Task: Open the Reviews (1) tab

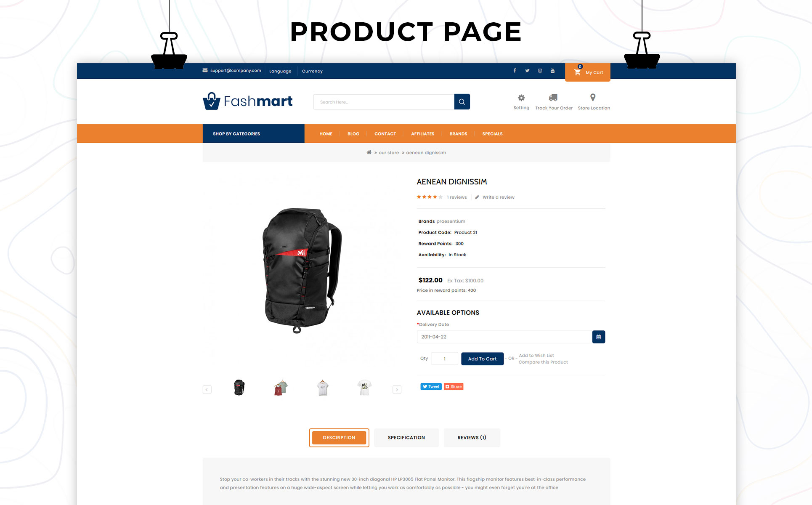Action: (x=472, y=438)
